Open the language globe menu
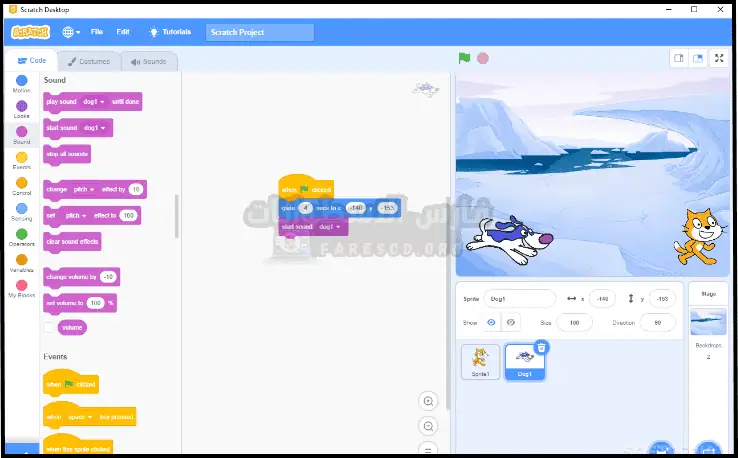The width and height of the screenshot is (738, 458). [71, 32]
